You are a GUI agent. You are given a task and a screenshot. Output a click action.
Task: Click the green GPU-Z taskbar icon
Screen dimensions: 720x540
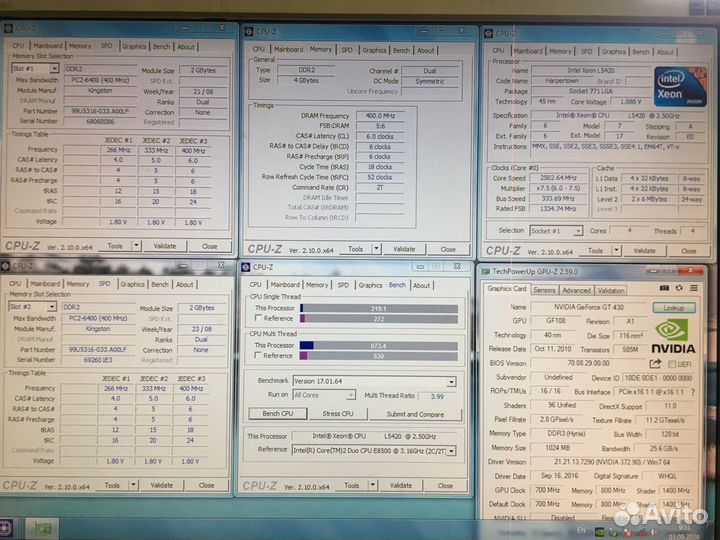pyautogui.click(x=42, y=529)
